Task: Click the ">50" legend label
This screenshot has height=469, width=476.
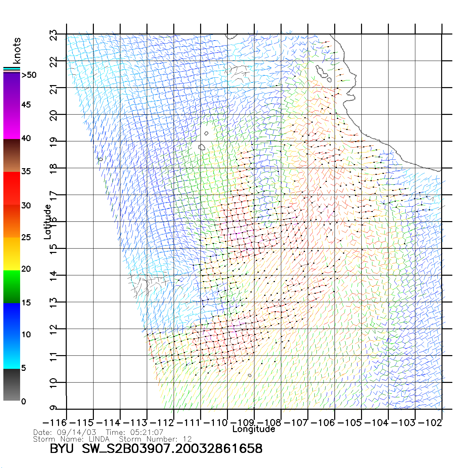Action: tap(29, 75)
